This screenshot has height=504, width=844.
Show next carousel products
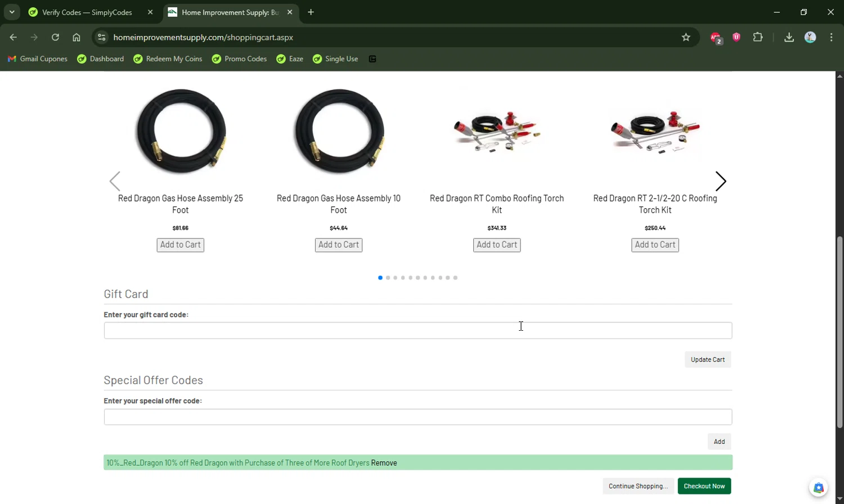point(721,181)
